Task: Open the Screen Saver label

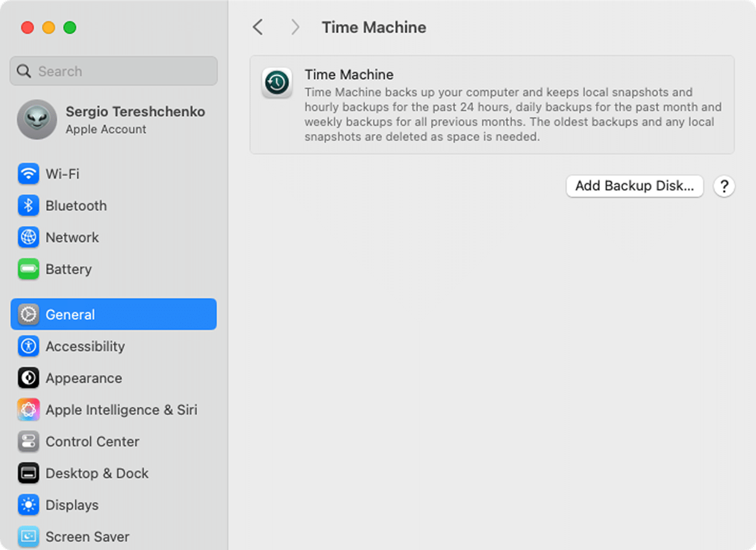Action: click(87, 537)
